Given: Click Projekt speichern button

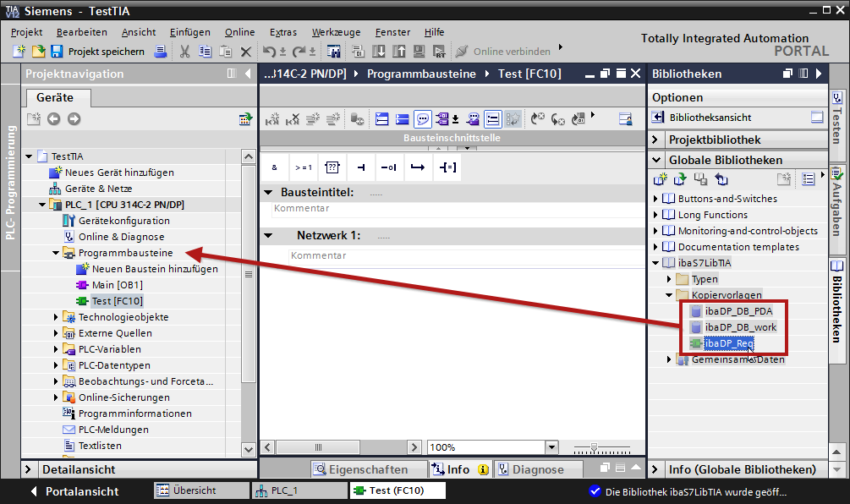Looking at the screenshot, I should pyautogui.click(x=98, y=52).
